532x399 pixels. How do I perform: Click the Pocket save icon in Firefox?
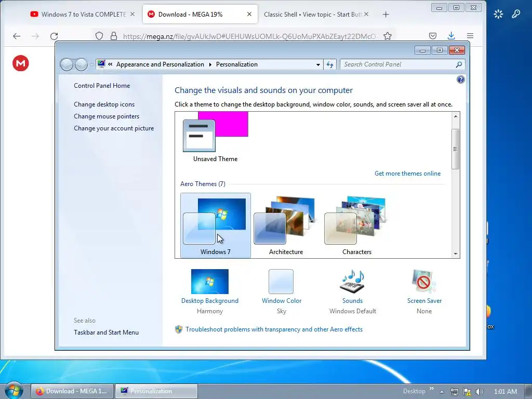pos(433,36)
